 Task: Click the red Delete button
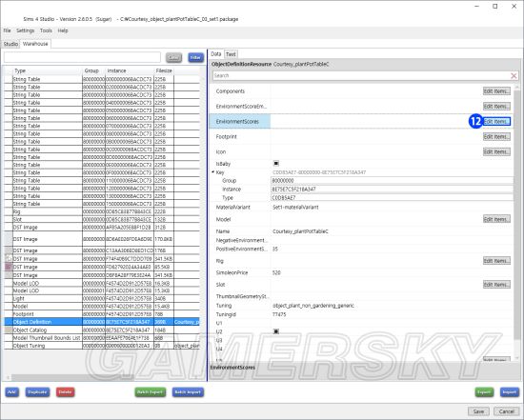coord(65,392)
